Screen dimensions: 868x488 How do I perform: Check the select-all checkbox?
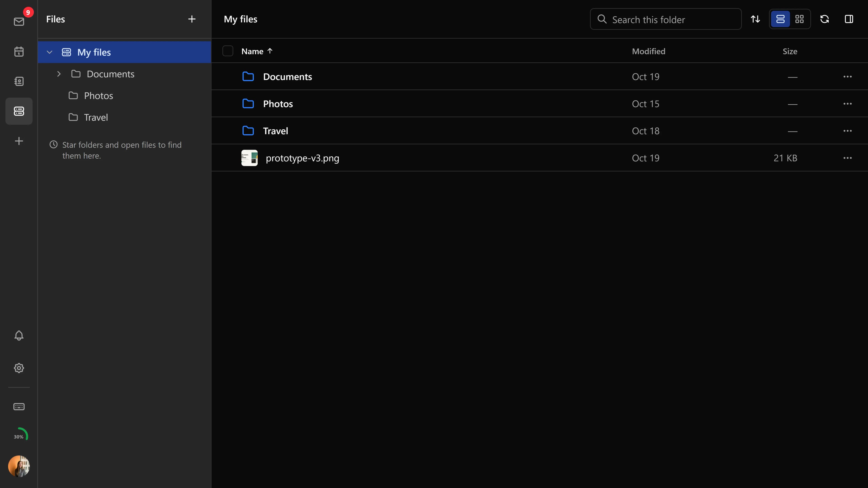click(x=228, y=51)
